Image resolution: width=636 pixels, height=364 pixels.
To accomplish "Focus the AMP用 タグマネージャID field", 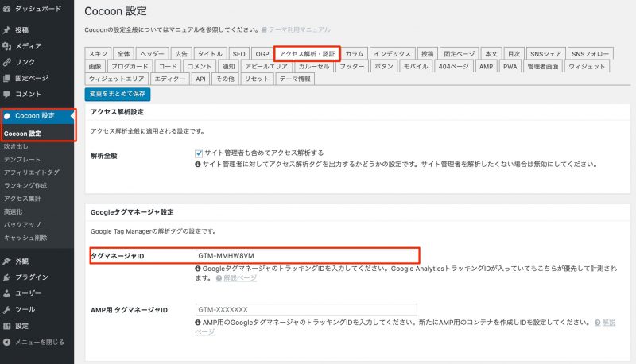I will 306,309.
